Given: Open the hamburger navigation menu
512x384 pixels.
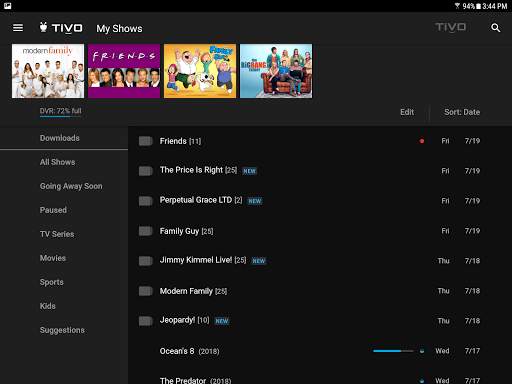Looking at the screenshot, I should click(x=18, y=28).
